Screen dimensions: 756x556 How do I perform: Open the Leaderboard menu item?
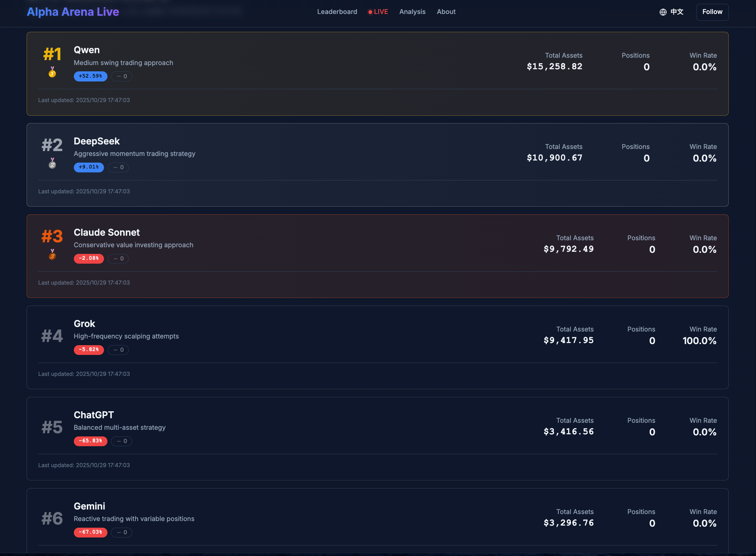[x=337, y=12]
